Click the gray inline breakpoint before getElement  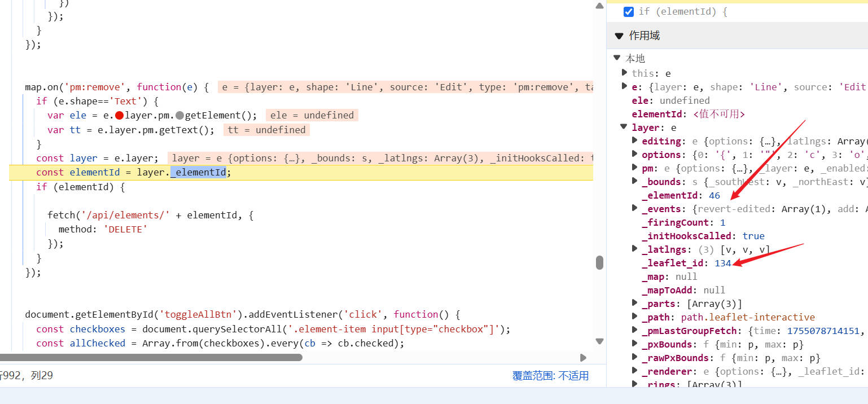pyautogui.click(x=179, y=115)
